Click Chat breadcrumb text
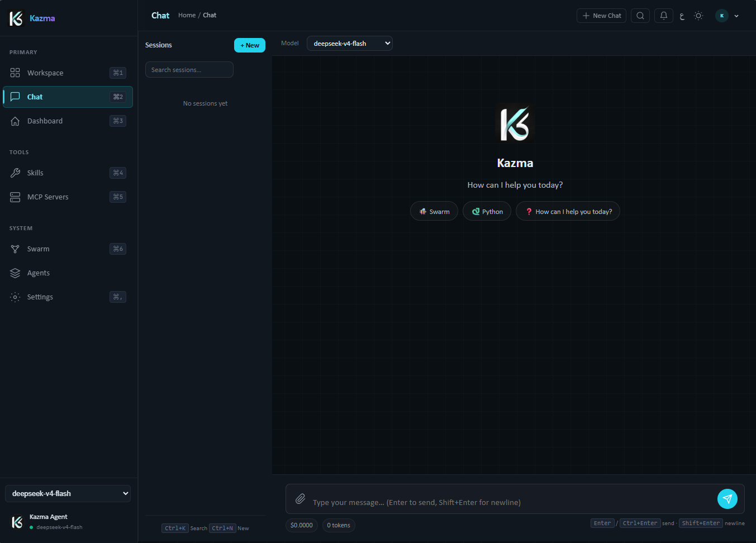This screenshot has height=543, width=756. point(210,15)
